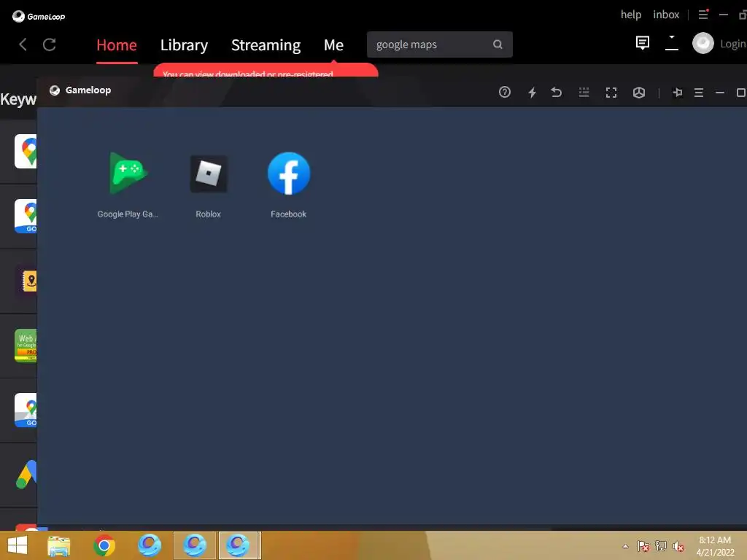Click the user avatar icon
The width and height of the screenshot is (747, 560).
[703, 43]
